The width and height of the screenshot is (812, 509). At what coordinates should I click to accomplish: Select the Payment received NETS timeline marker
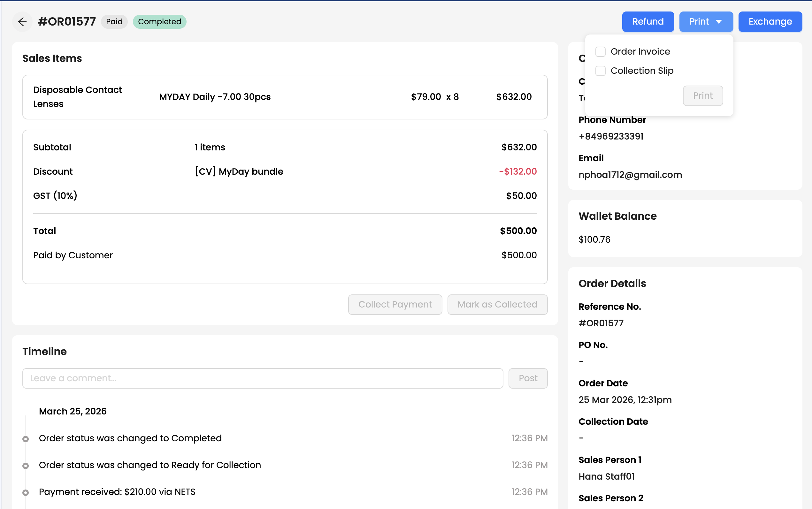click(26, 492)
